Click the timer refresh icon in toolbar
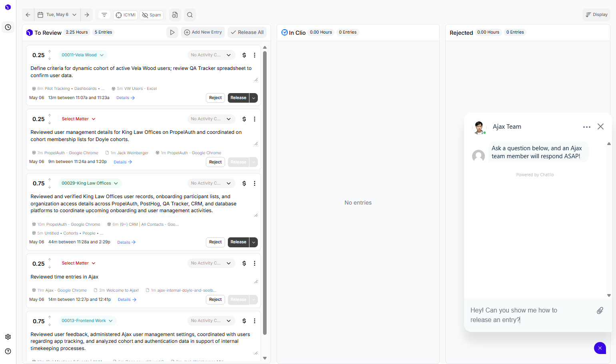The width and height of the screenshot is (616, 364). (175, 15)
